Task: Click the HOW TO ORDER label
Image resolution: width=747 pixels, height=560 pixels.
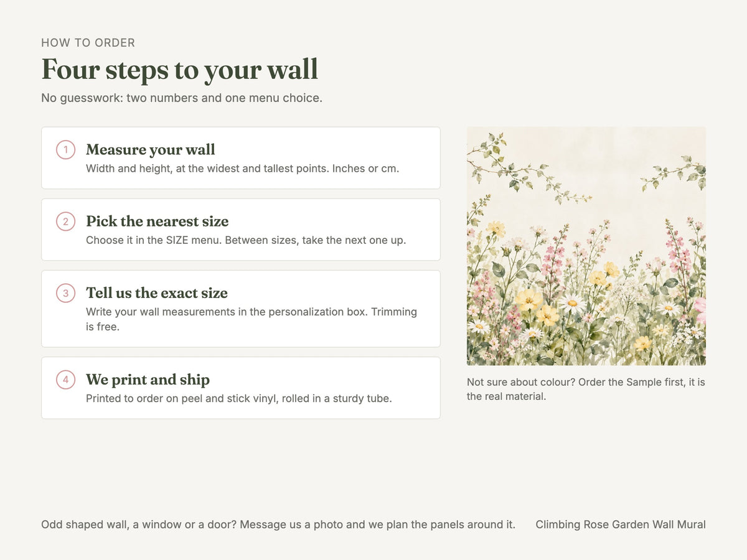Action: coord(88,43)
